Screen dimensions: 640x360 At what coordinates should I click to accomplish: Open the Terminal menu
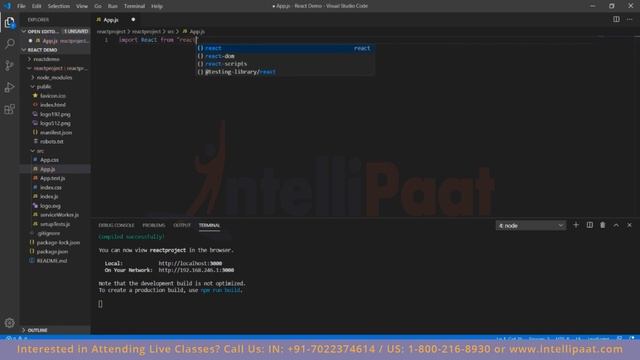tap(134, 6)
